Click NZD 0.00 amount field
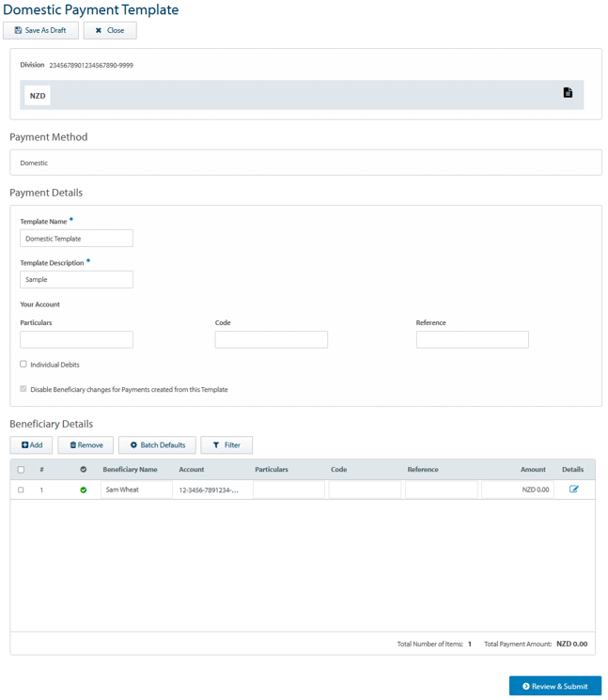This screenshot has height=700, width=608. 518,490
